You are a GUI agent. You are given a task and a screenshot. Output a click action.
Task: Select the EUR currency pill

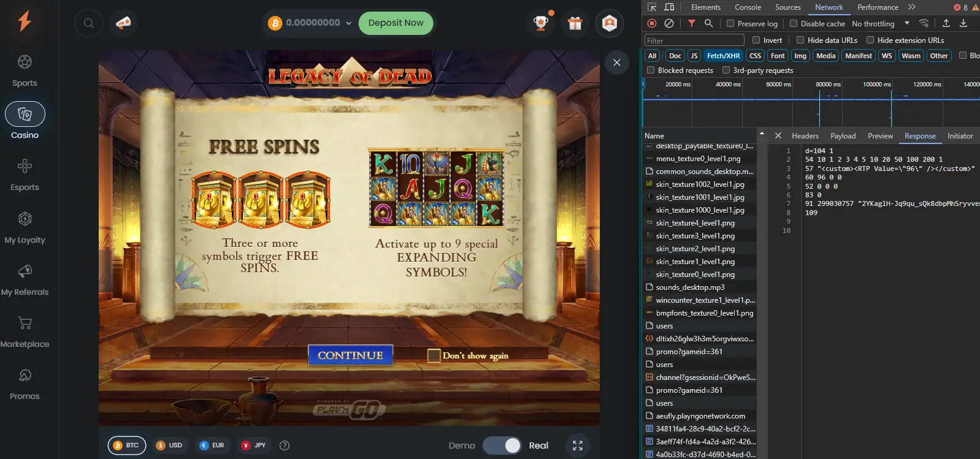[212, 446]
